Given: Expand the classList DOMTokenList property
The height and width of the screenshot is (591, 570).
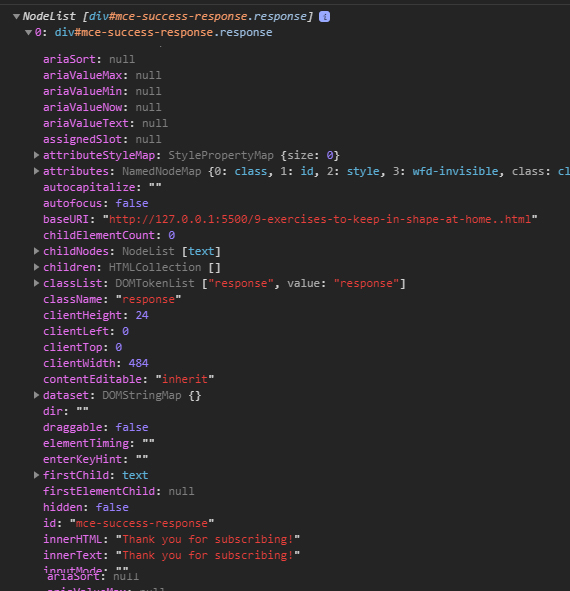Looking at the screenshot, I should 36,283.
